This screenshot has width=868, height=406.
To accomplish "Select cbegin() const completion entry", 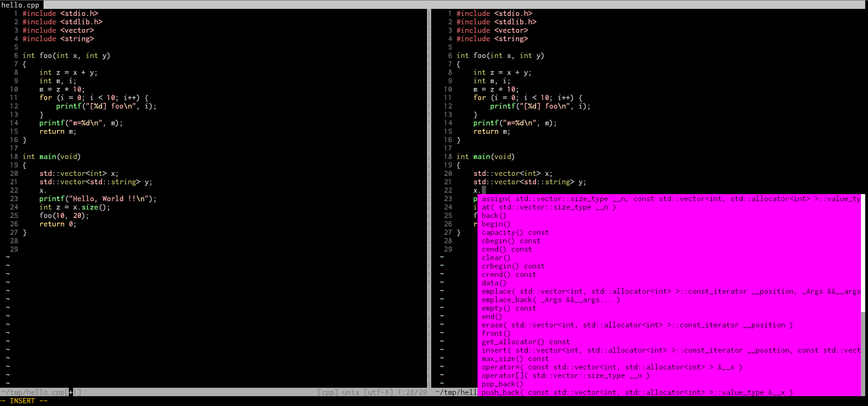I will tap(669, 241).
